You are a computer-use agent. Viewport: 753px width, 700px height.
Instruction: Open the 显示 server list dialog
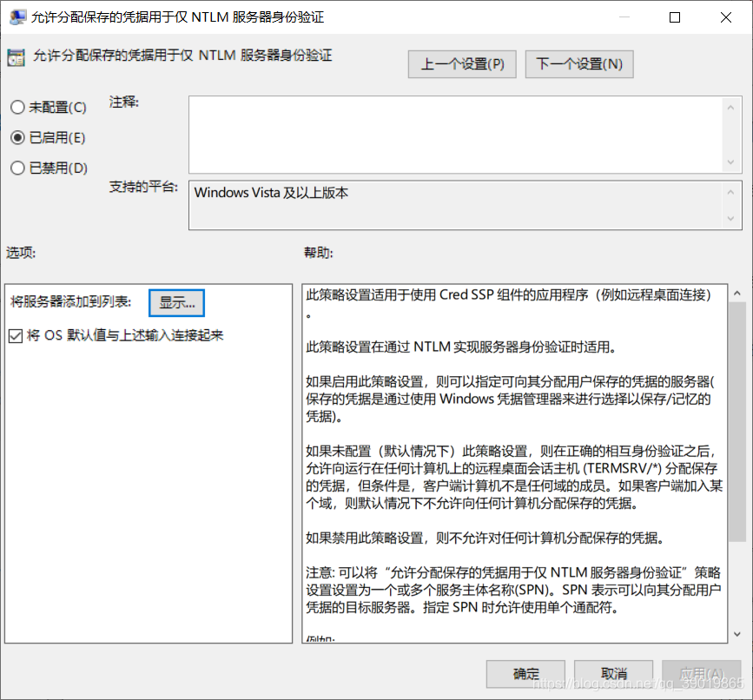click(176, 303)
